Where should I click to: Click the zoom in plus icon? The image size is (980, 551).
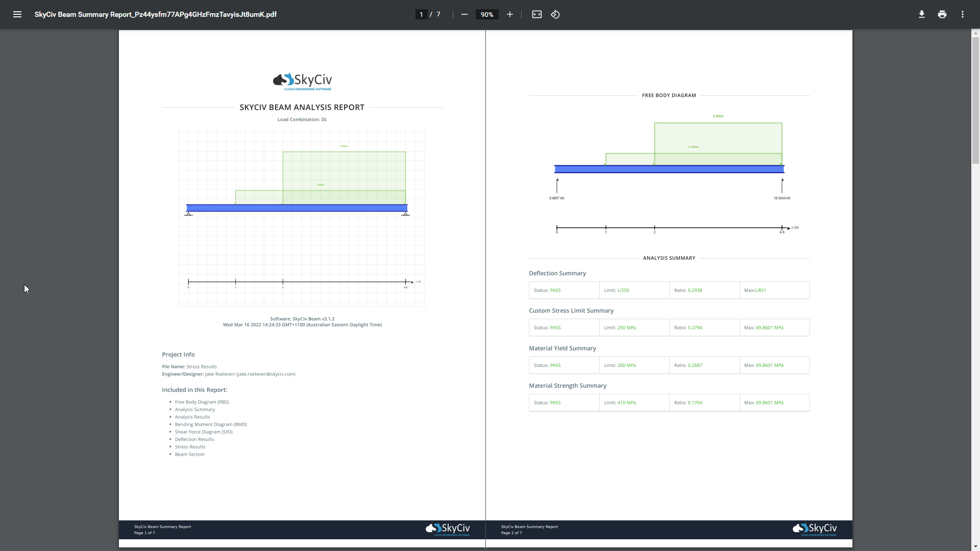[x=509, y=14]
